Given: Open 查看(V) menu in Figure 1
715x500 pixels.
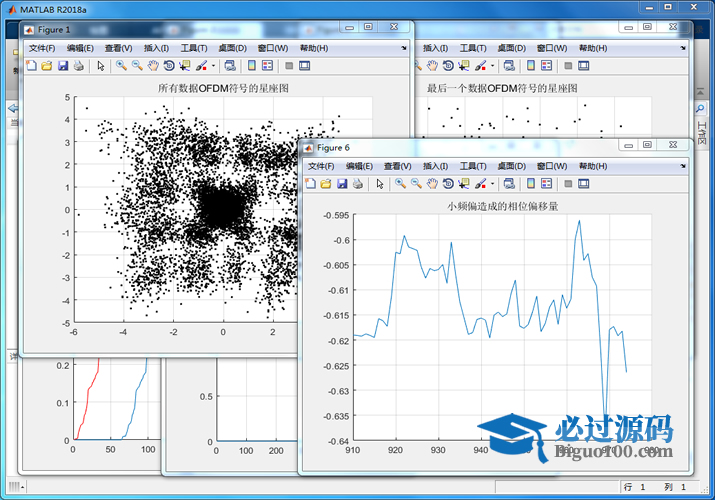Looking at the screenshot, I should click(119, 48).
